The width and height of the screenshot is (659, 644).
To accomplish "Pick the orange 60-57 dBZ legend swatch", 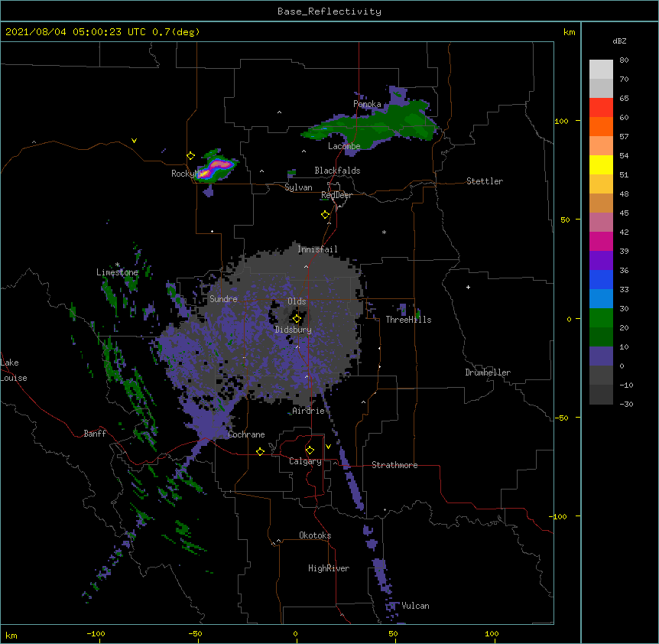I will coord(601,126).
